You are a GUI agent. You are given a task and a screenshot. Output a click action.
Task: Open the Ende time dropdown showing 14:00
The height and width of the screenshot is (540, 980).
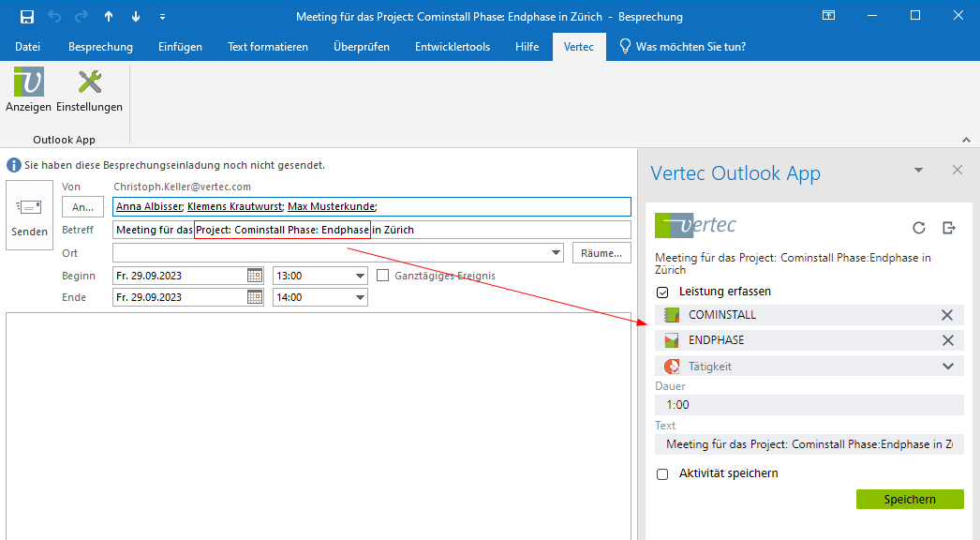tap(360, 297)
